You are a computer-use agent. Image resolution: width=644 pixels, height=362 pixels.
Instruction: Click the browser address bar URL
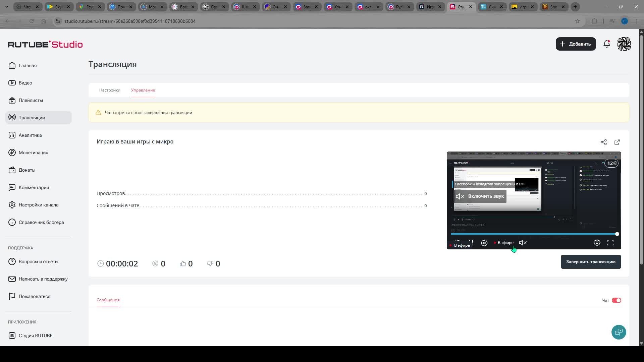(x=130, y=21)
